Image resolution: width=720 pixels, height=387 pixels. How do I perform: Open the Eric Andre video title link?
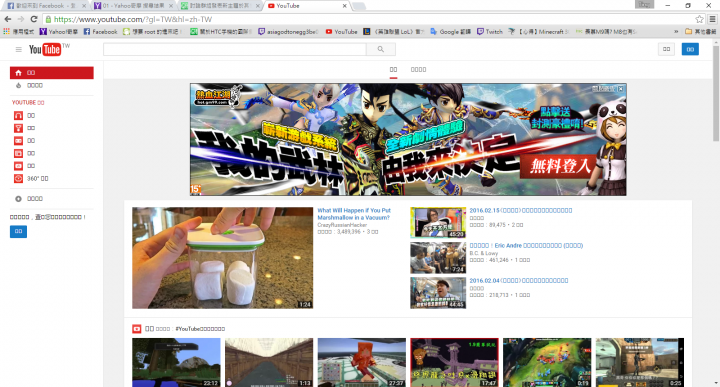coord(526,246)
